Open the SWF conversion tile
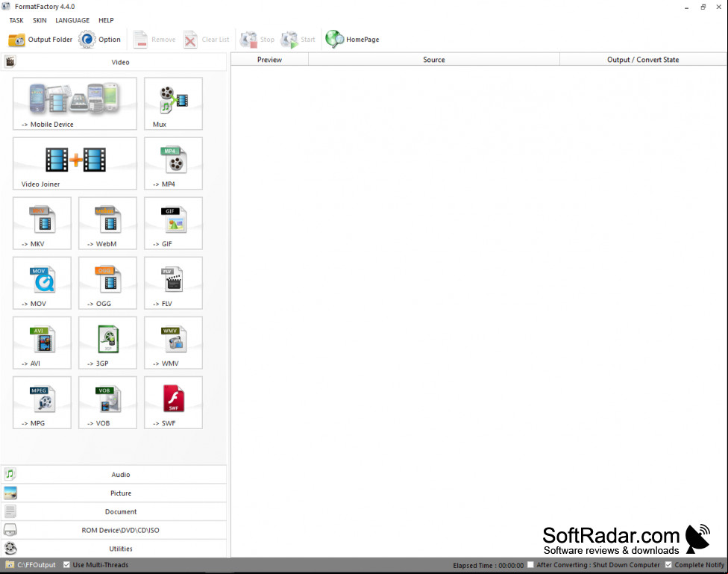 click(x=173, y=402)
